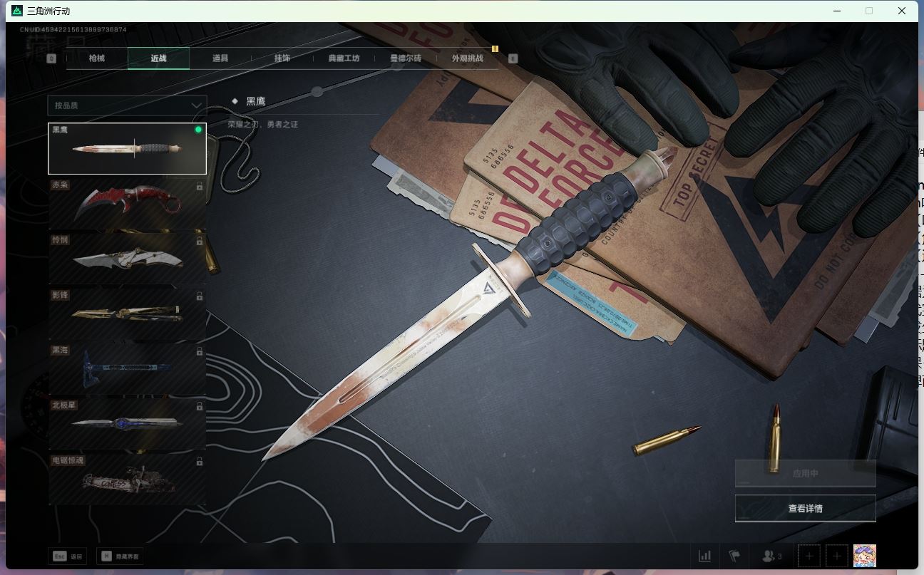Screen dimensions: 924x575
Task: Open the player avatar profile picture
Action: coord(865,556)
